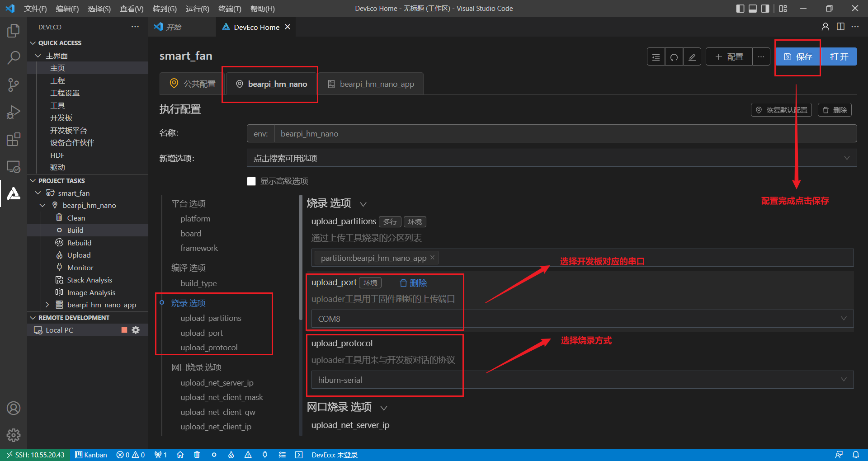Click the pencil edit icon in config toolbar

pyautogui.click(x=692, y=57)
